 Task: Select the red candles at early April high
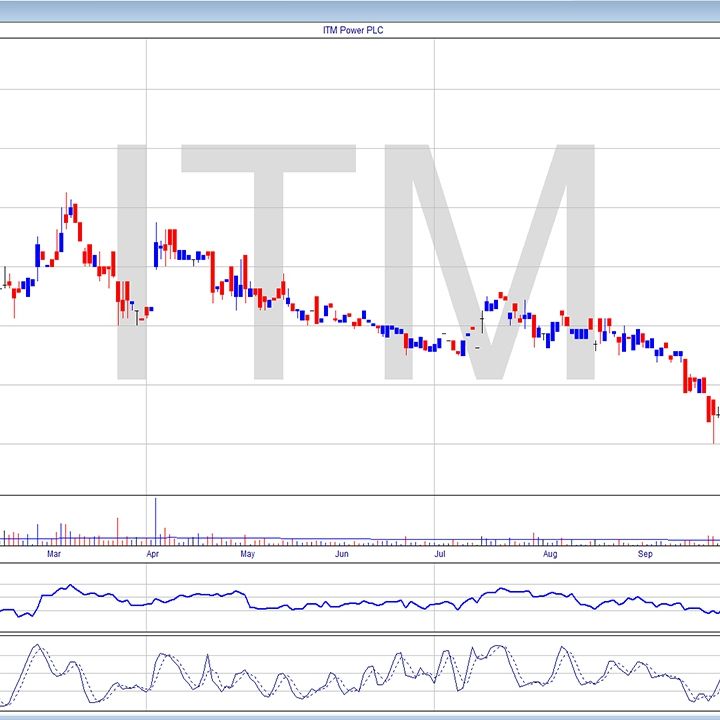coord(172,240)
